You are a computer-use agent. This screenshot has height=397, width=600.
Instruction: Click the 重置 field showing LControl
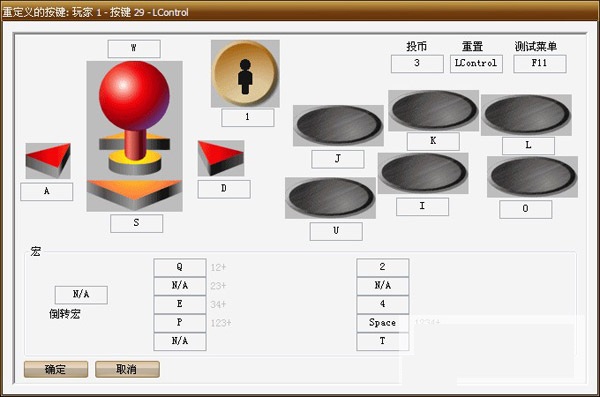point(476,64)
